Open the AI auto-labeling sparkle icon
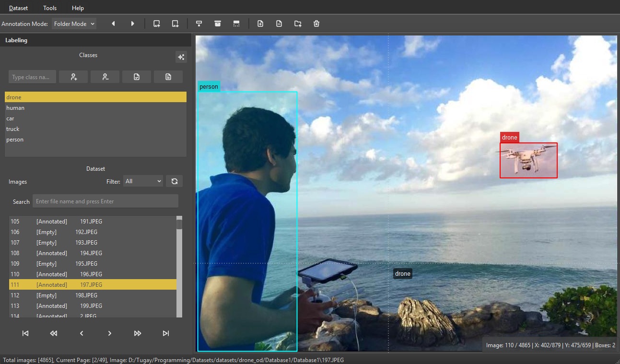Image resolution: width=620 pixels, height=364 pixels. 181,57
